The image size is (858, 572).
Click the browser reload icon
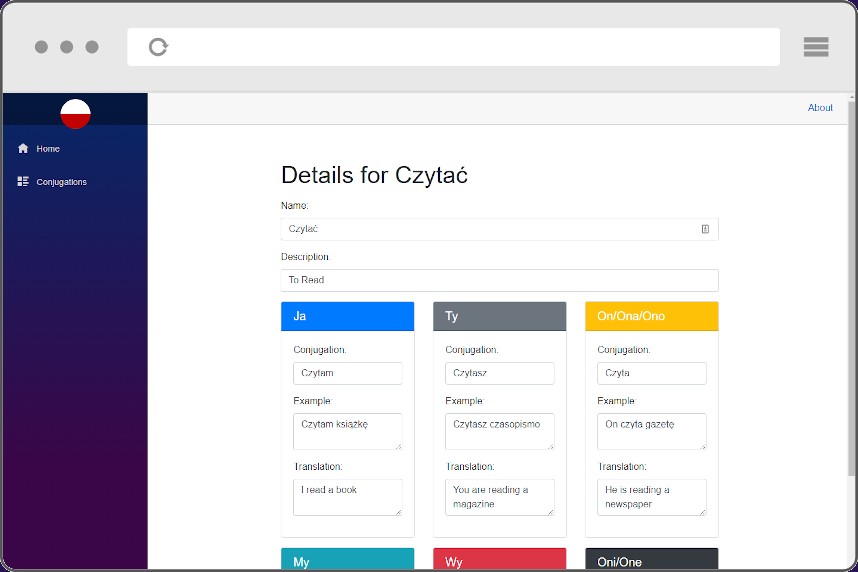click(158, 47)
